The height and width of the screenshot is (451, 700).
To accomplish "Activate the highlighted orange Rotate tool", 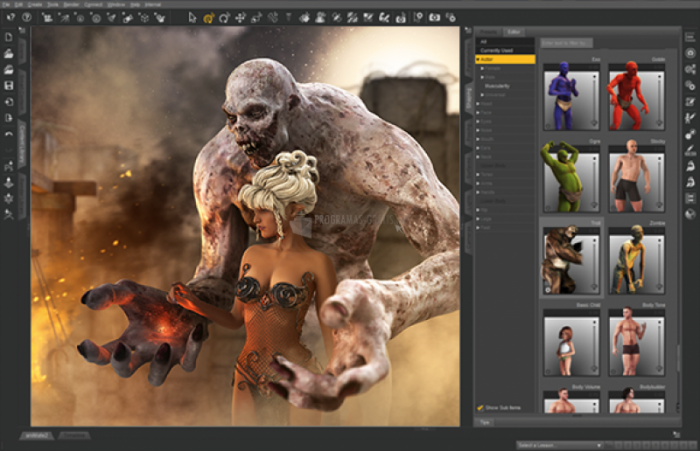I will 209,17.
